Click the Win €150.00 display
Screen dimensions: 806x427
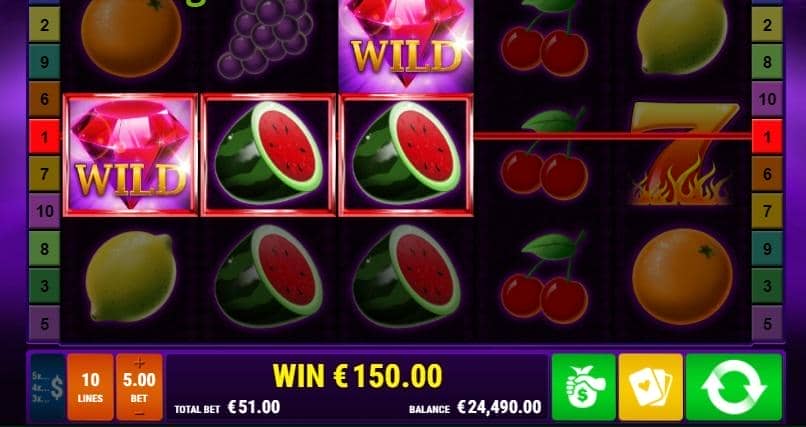(x=357, y=376)
